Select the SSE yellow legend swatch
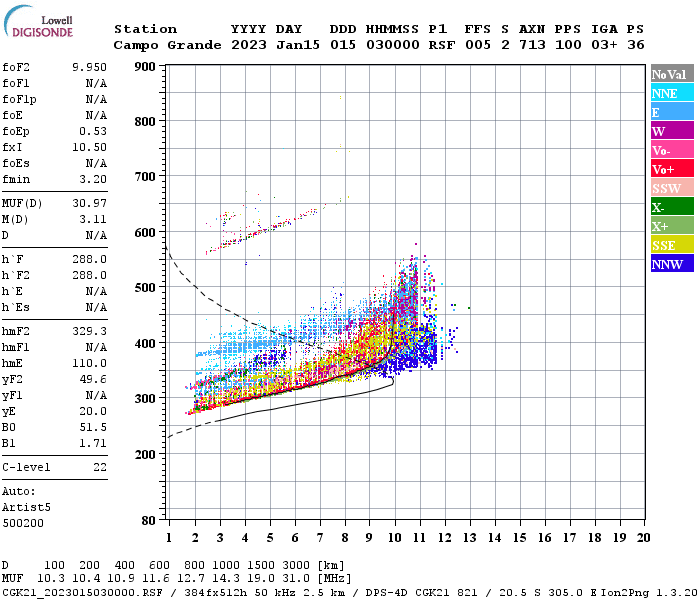This screenshot has width=700, height=600. [x=672, y=245]
